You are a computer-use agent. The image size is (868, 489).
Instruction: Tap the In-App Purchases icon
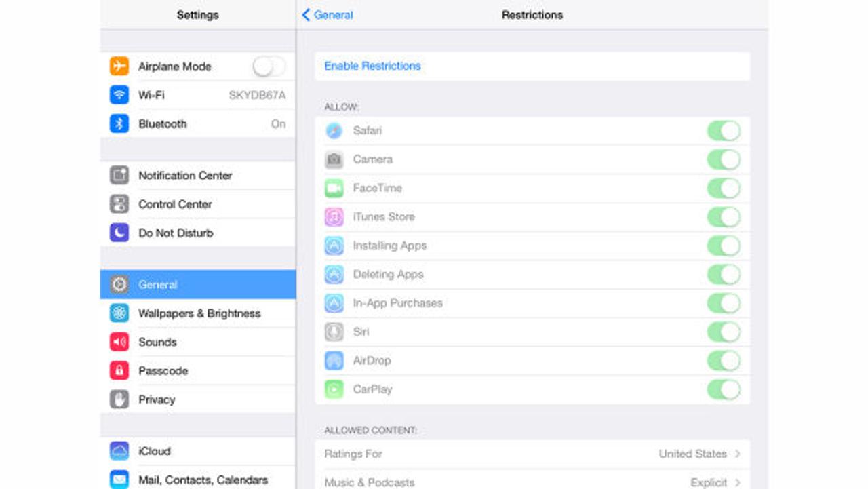(x=334, y=303)
